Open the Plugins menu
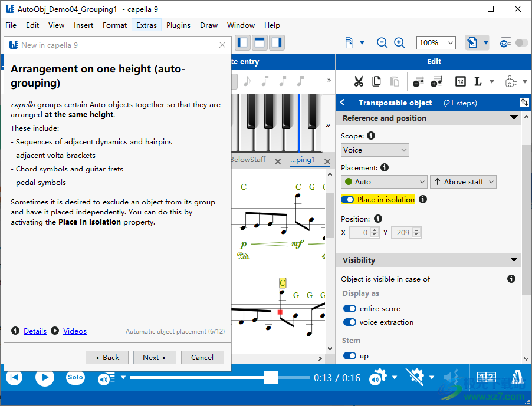Image resolution: width=532 pixels, height=406 pixels. [x=178, y=25]
